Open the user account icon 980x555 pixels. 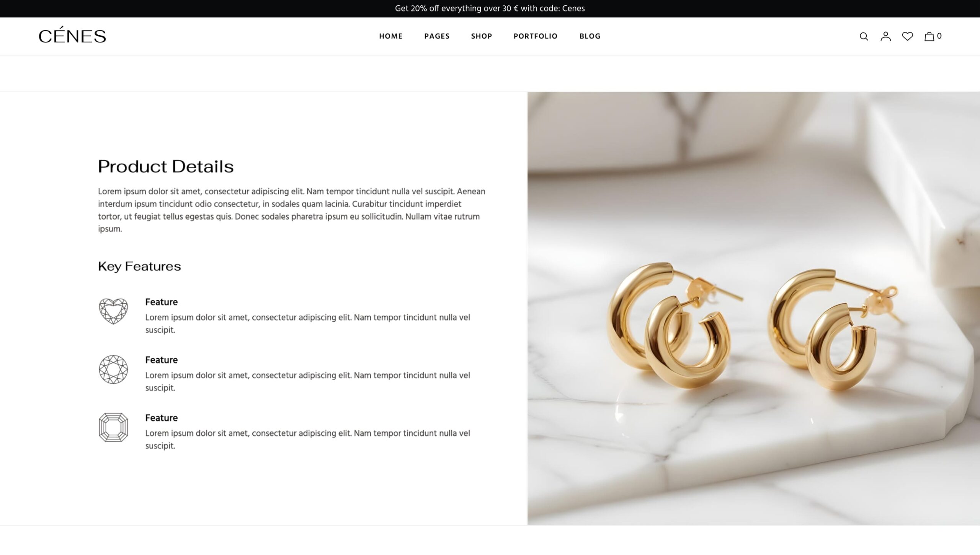[x=885, y=36]
